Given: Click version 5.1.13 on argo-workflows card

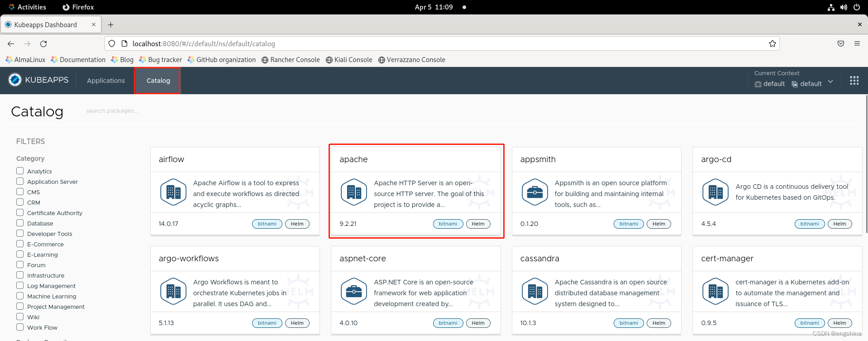Looking at the screenshot, I should (166, 323).
